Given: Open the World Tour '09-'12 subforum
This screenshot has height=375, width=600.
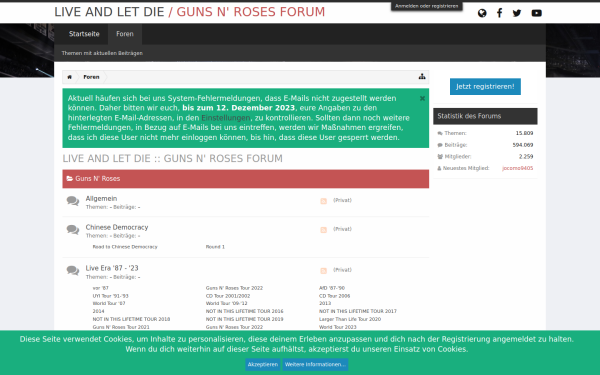Looking at the screenshot, I should click(x=227, y=303).
